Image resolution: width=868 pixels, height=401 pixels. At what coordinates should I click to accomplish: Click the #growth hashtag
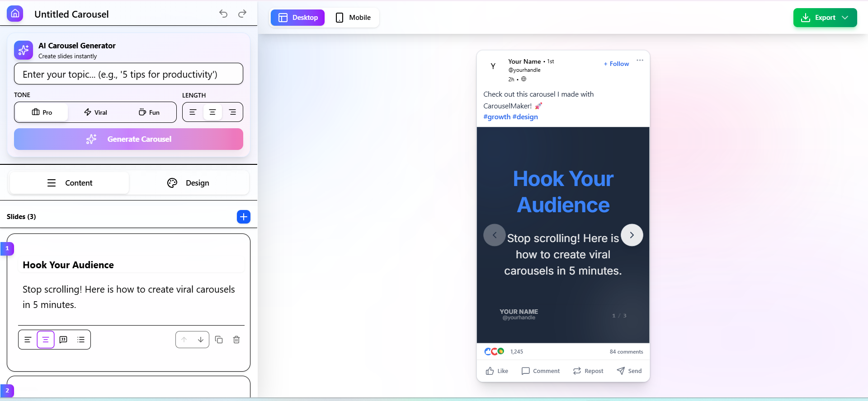(x=497, y=117)
